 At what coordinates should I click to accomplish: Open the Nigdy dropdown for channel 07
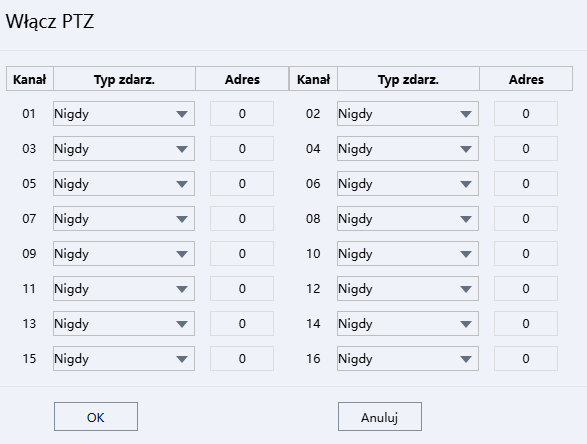pos(124,219)
